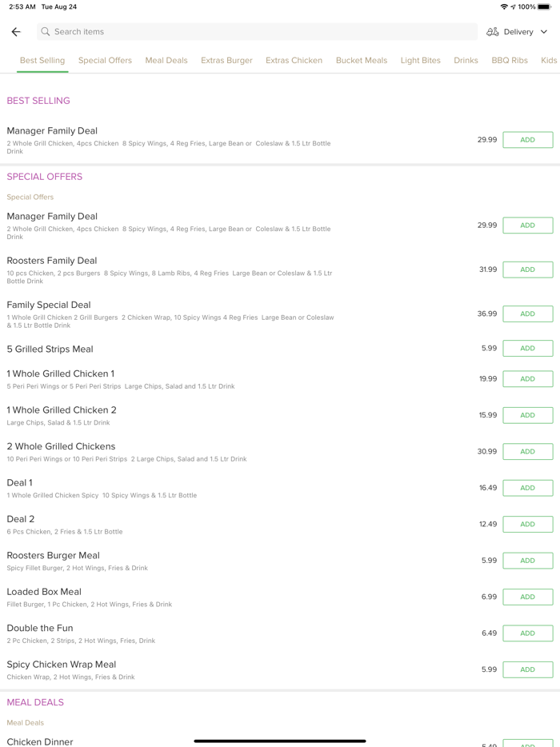Click the search magnifier icon
Image resolution: width=560 pixels, height=747 pixels.
click(46, 32)
